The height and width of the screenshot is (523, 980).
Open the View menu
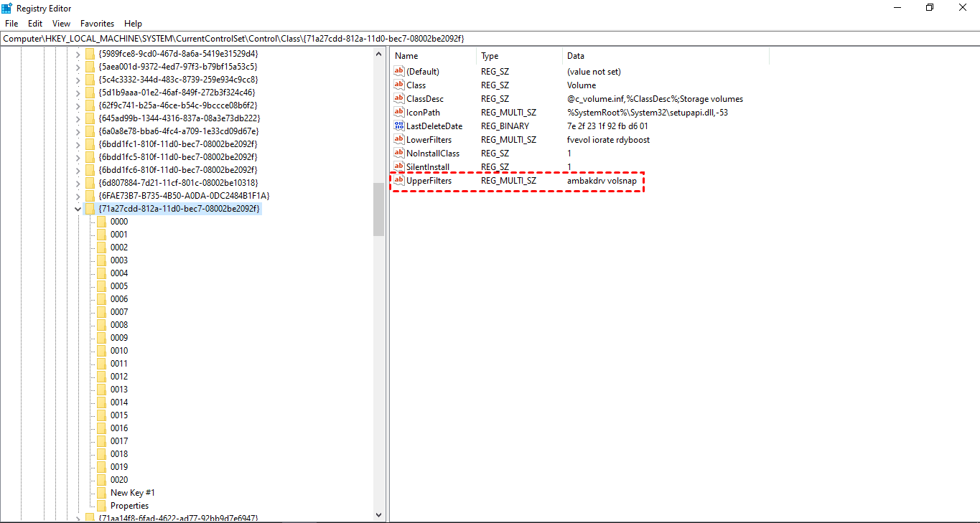pos(61,23)
